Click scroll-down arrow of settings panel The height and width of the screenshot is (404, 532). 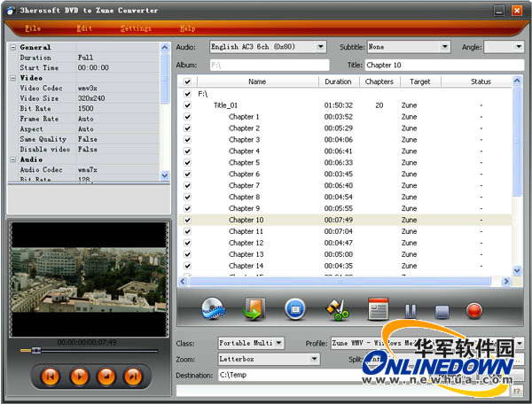[165, 175]
